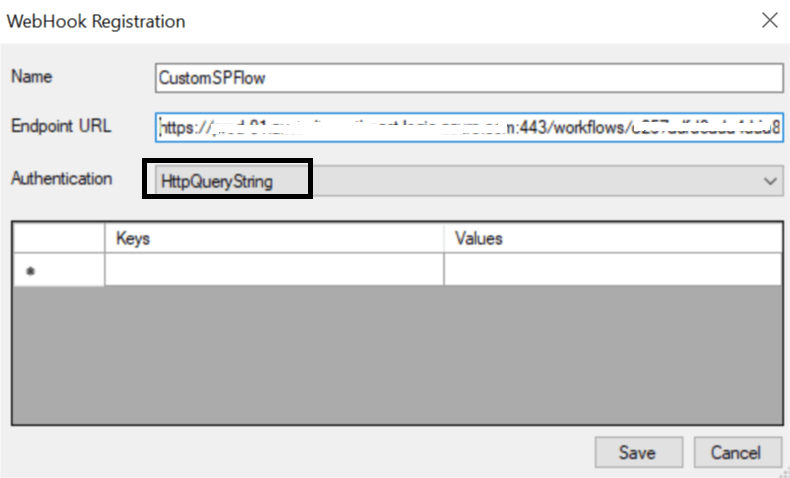This screenshot has width=790, height=478.
Task: Click the Name field containing CustomSPFlow
Action: click(x=468, y=78)
